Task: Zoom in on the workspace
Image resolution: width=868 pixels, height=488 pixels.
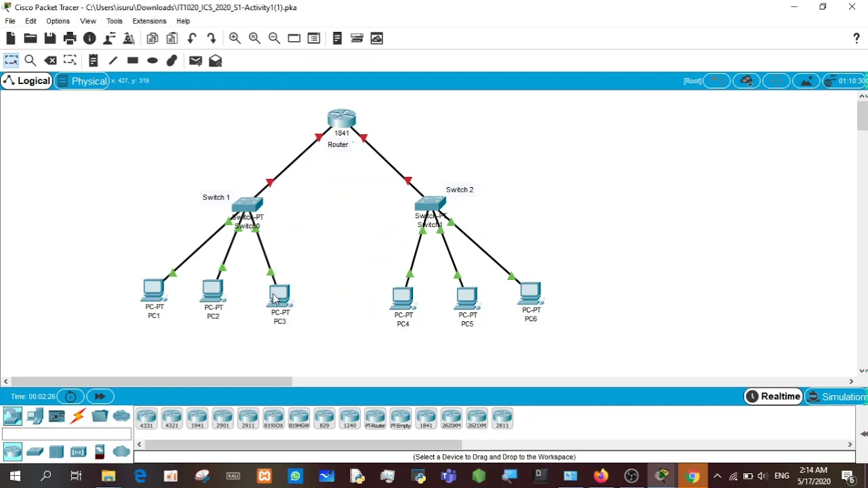Action: pos(235,39)
